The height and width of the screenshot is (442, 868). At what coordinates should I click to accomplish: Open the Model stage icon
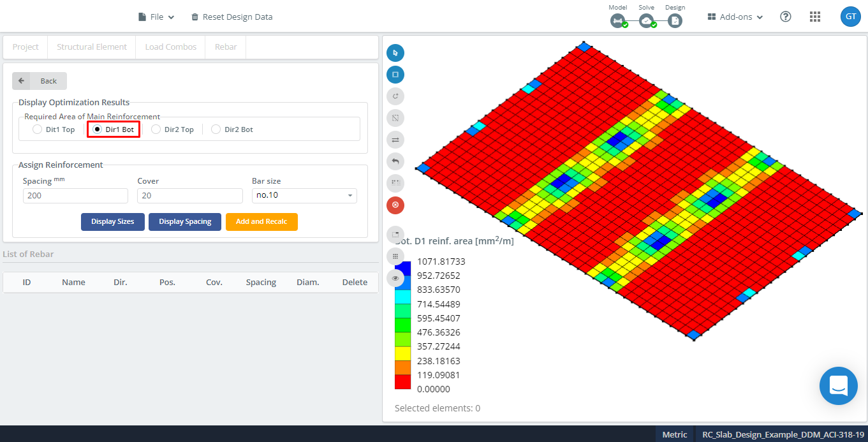point(617,20)
